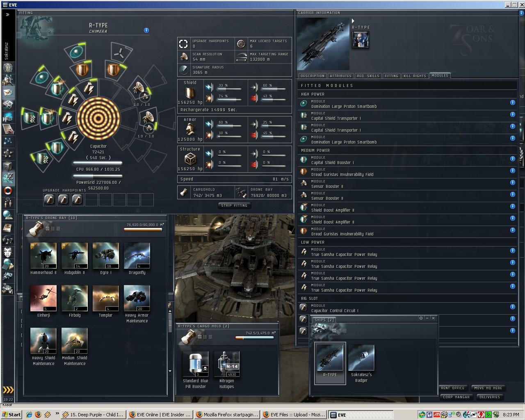Switch cargo hold to icon grid view

(x=200, y=337)
